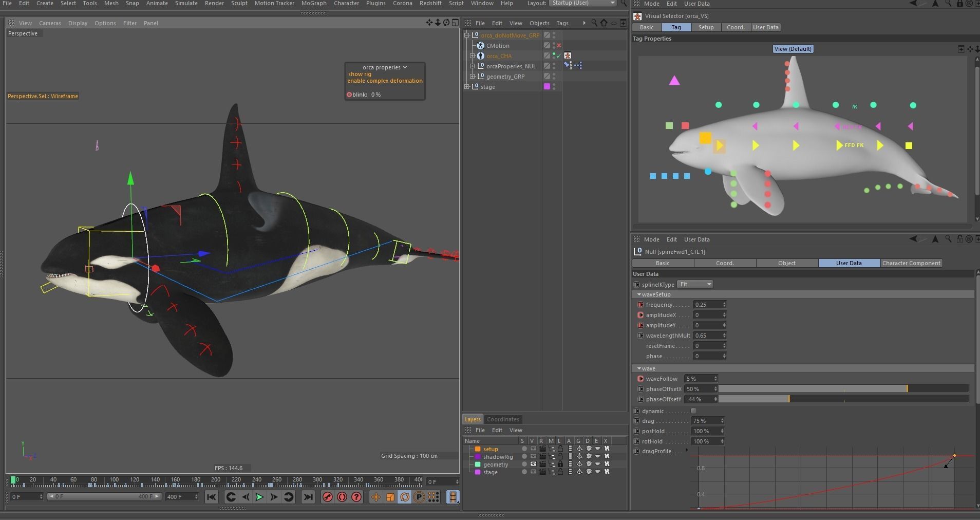
Task: Select the Character Component tab
Action: (911, 263)
